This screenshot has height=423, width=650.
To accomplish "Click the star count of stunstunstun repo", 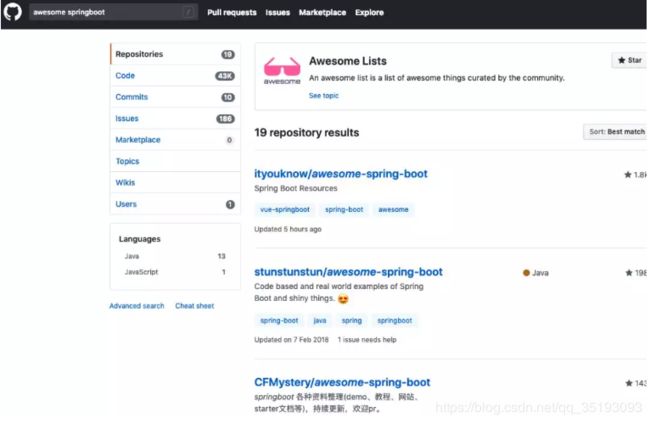I will (x=640, y=273).
